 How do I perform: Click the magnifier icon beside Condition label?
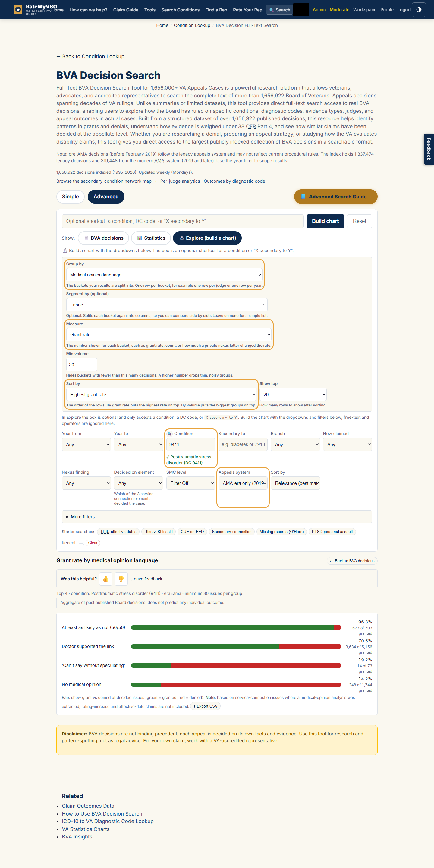(169, 434)
